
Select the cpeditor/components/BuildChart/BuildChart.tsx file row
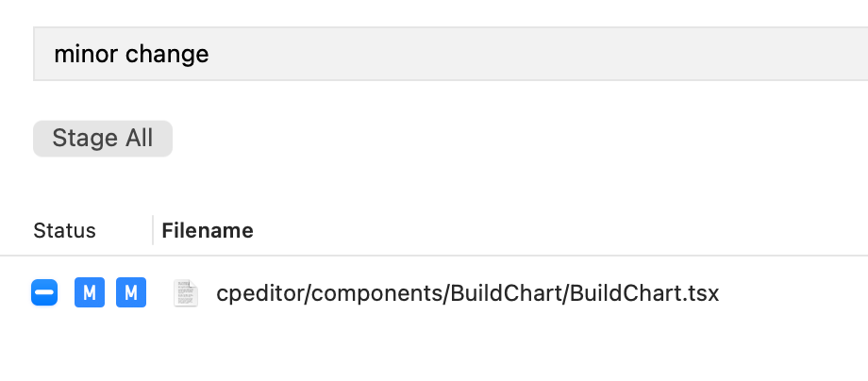click(467, 293)
